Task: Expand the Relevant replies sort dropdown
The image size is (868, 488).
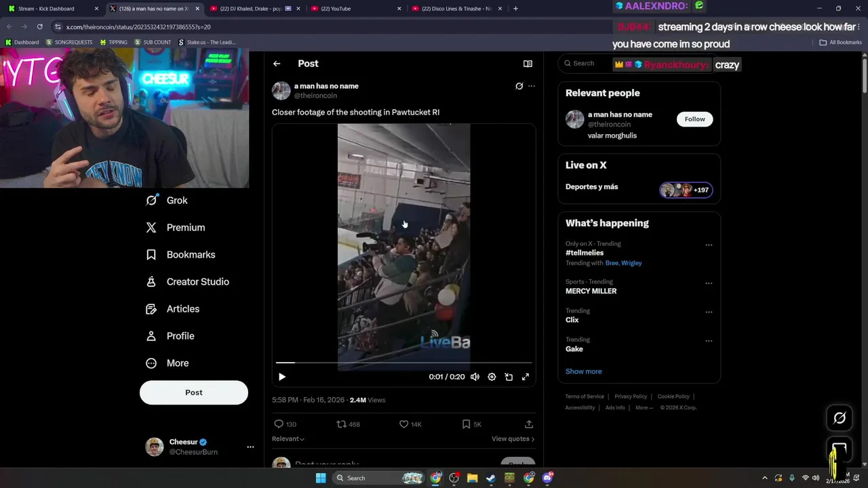Action: pos(288,439)
